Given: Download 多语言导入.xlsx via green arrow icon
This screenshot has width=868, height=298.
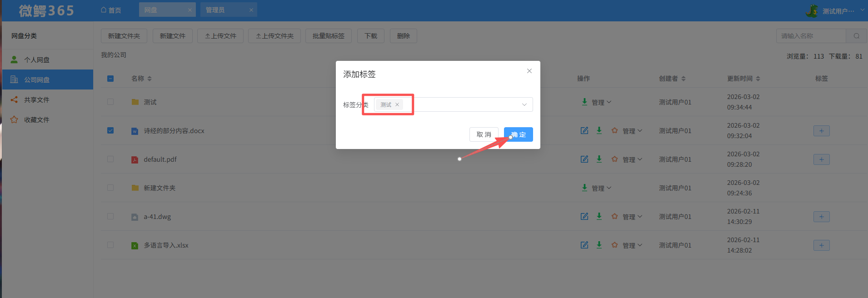Looking at the screenshot, I should (599, 245).
